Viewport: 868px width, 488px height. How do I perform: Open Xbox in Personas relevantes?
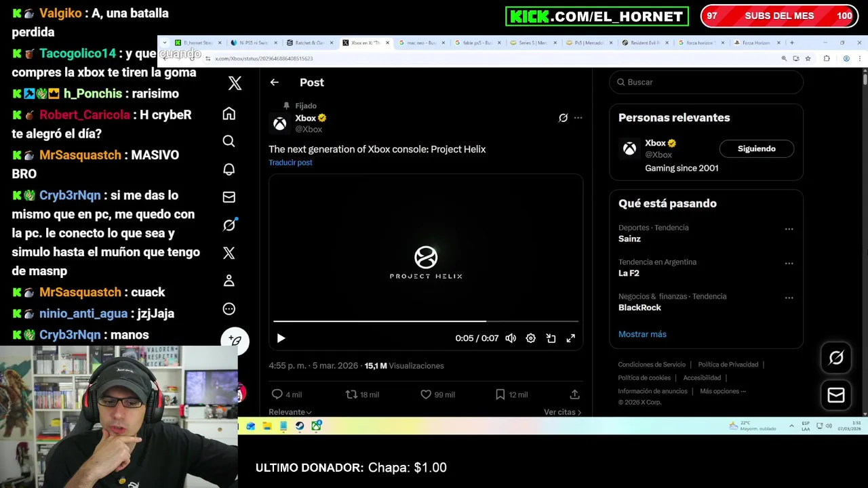(x=655, y=143)
